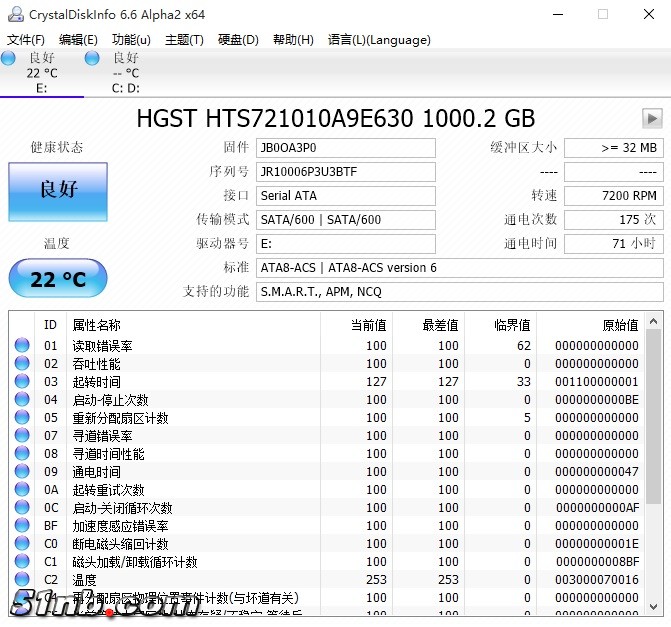Click the 转速 field 7200 RPM
Screen dimensions: 671x627
pyautogui.click(x=614, y=196)
